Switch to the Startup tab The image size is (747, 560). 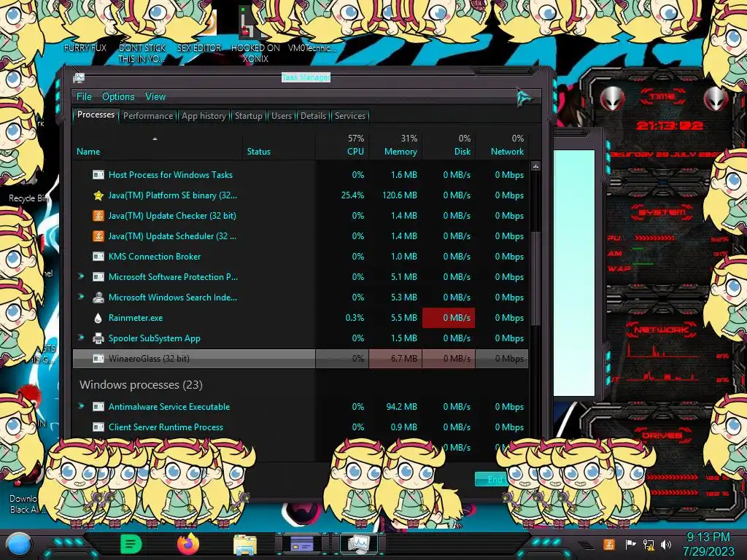[248, 116]
